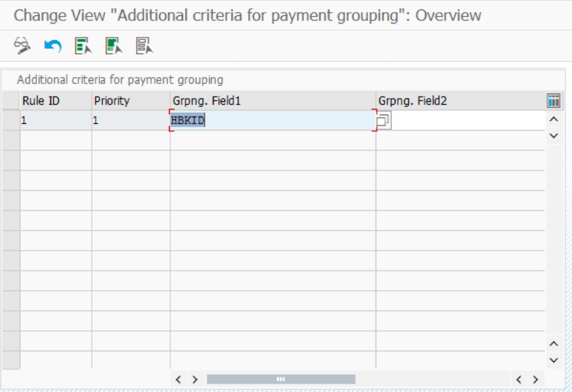
Task: Click the Priority column header
Action: click(131, 101)
